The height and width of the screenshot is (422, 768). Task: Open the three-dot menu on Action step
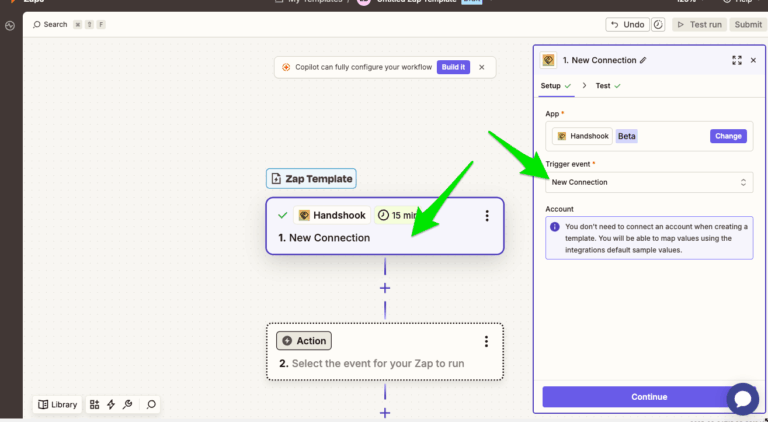(x=487, y=341)
